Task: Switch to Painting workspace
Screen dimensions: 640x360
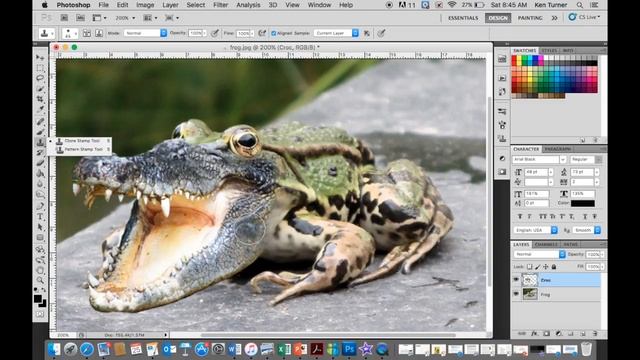Action: click(x=530, y=18)
